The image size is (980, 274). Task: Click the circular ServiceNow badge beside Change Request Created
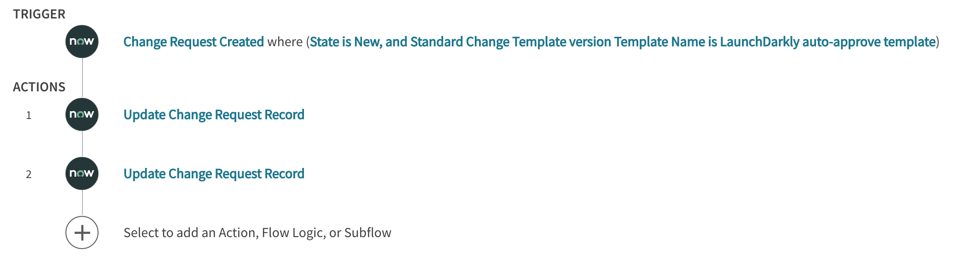tap(83, 42)
